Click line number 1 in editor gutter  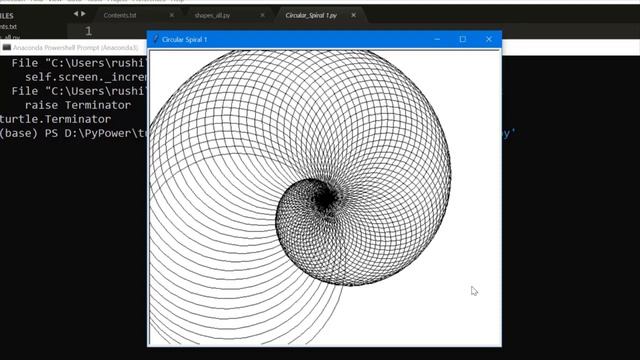pyautogui.click(x=89, y=31)
